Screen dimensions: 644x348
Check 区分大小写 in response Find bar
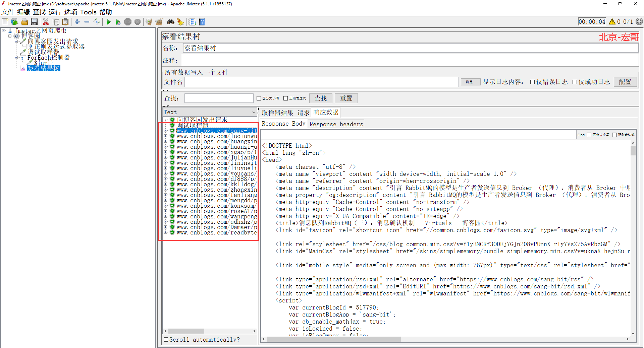[589, 135]
